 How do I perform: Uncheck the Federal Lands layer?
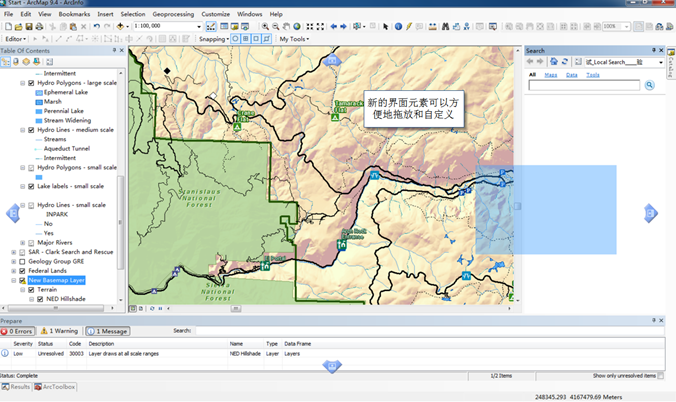22,270
